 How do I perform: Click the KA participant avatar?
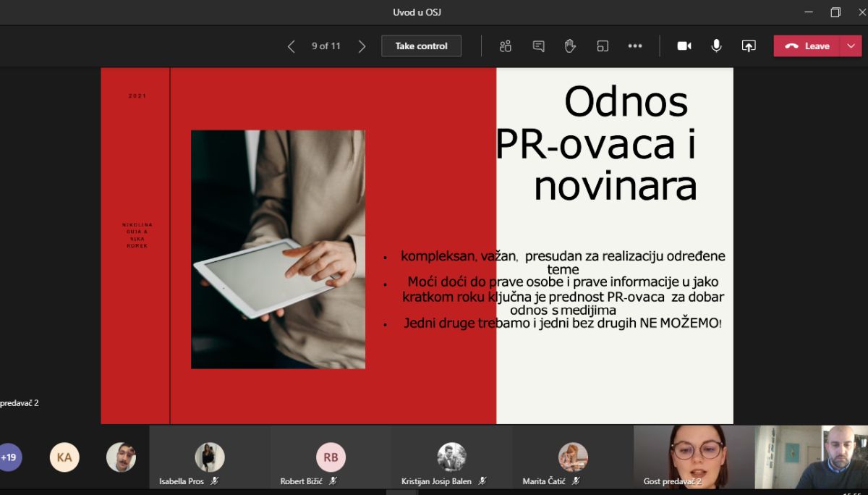pos(64,457)
